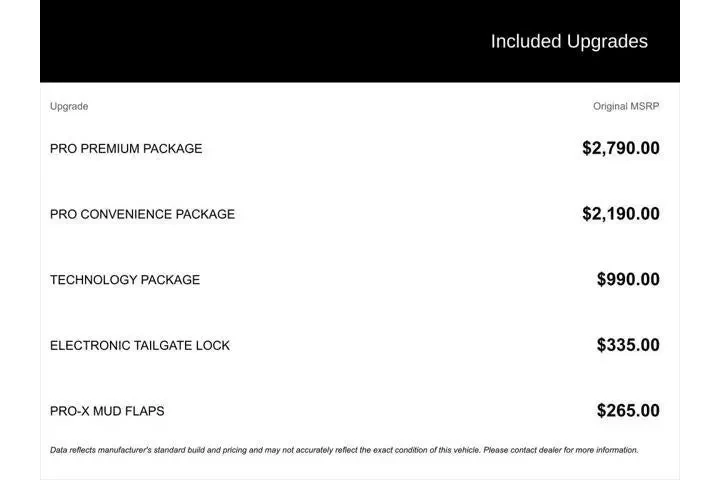Click the $2,790.00 price

click(x=620, y=148)
